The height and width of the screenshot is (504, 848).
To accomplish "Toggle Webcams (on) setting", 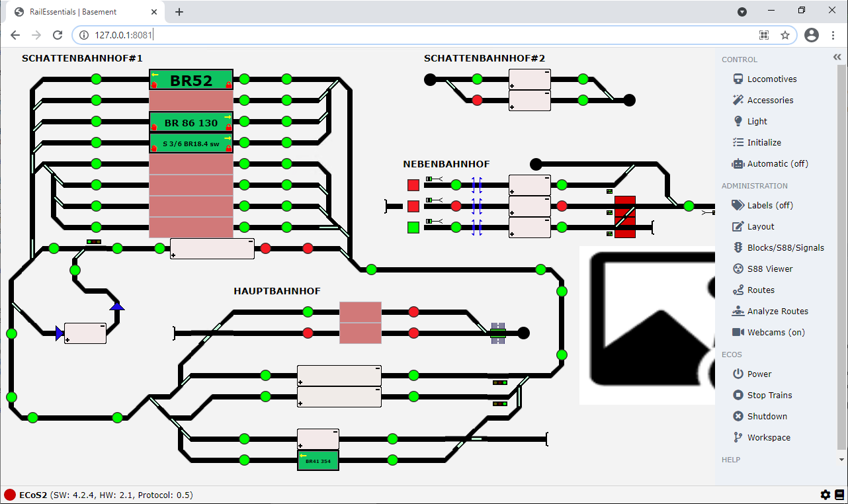I will coord(775,332).
